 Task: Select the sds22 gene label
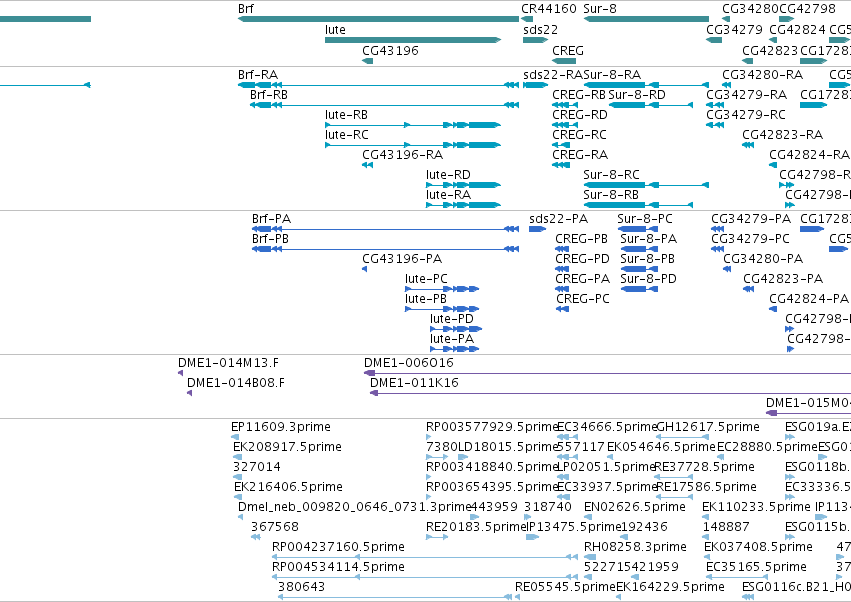click(540, 29)
